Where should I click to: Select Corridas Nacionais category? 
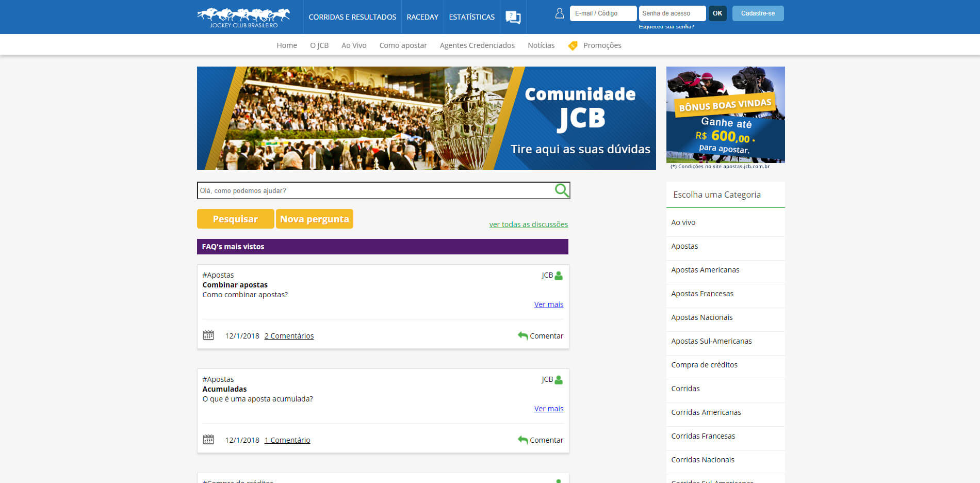pyautogui.click(x=725, y=460)
